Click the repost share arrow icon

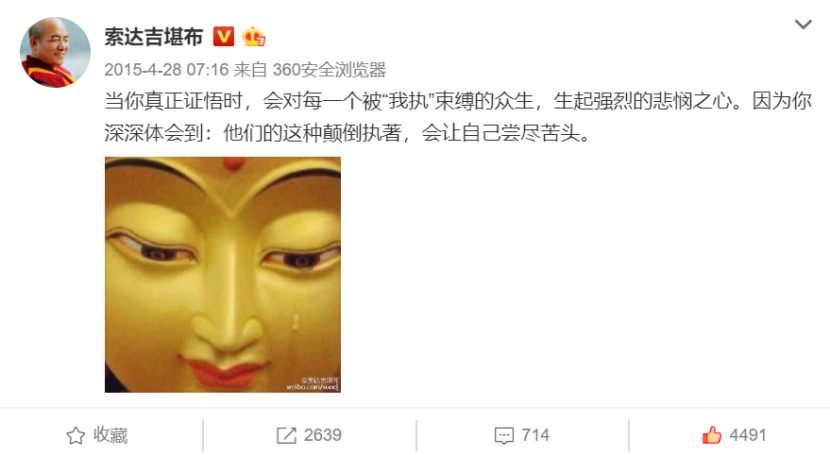point(286,435)
